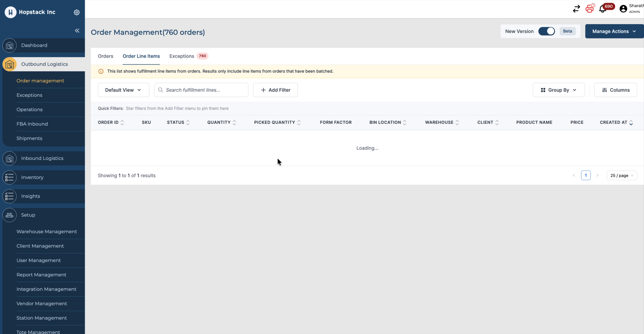This screenshot has width=644, height=334.
Task: Collapse the sidebar with double chevron
Action: [x=77, y=31]
